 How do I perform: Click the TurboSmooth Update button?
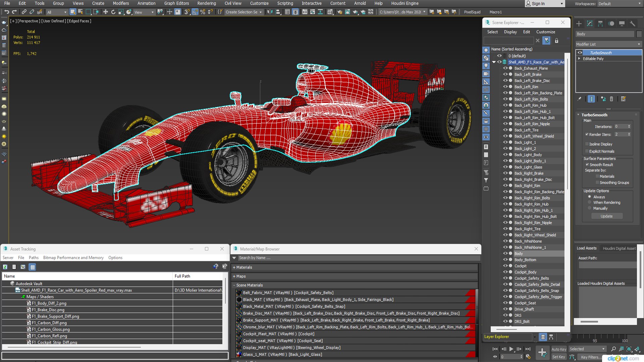coord(606,216)
